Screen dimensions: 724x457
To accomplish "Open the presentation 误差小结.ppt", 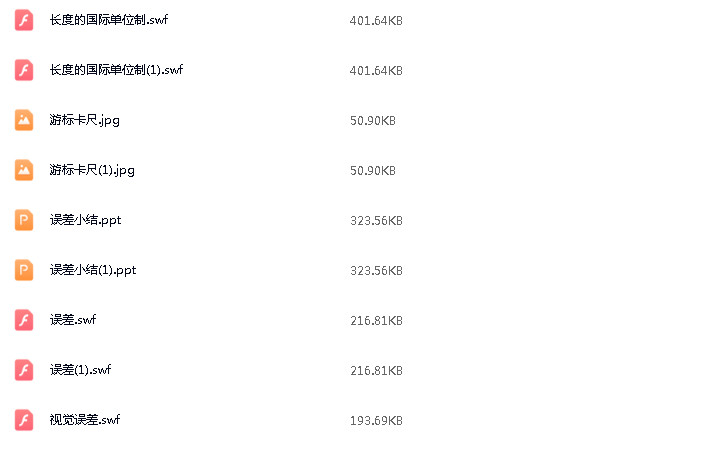I will pos(85,220).
